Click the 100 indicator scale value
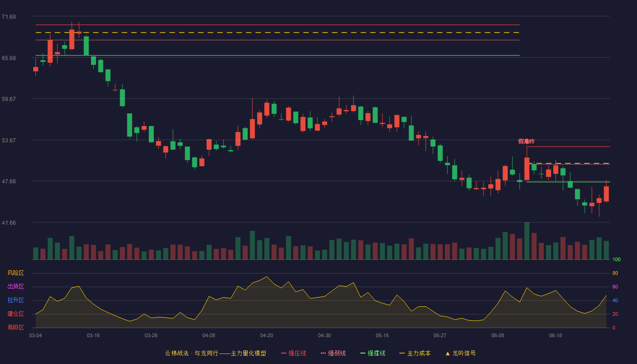Viewport: 637px width, 364px height. coord(617,260)
